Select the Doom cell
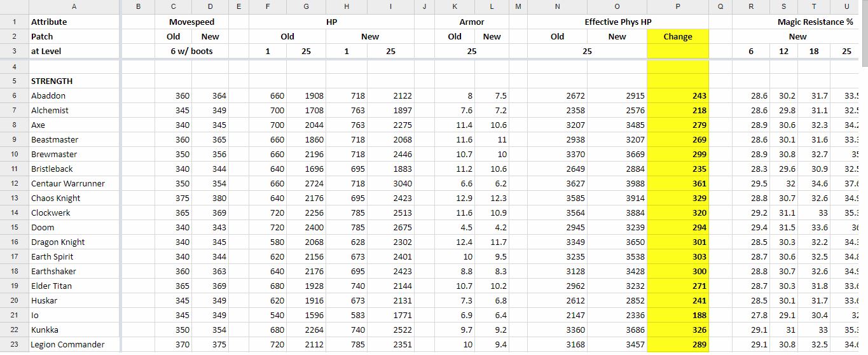868x355 pixels. [74, 228]
